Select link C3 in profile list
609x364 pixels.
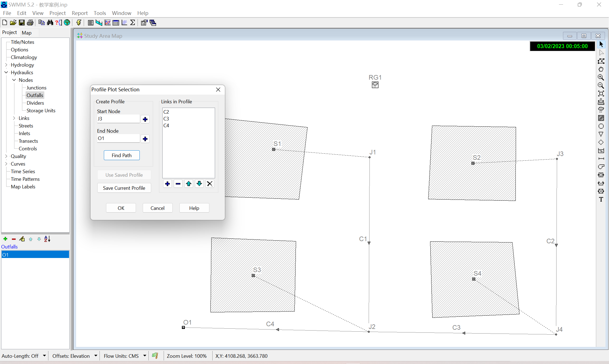pyautogui.click(x=166, y=119)
